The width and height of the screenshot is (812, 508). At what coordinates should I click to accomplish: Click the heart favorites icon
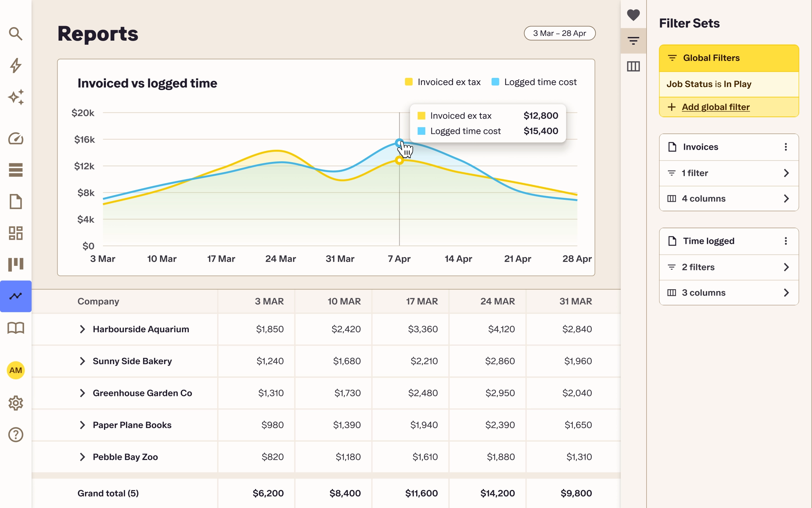point(633,15)
